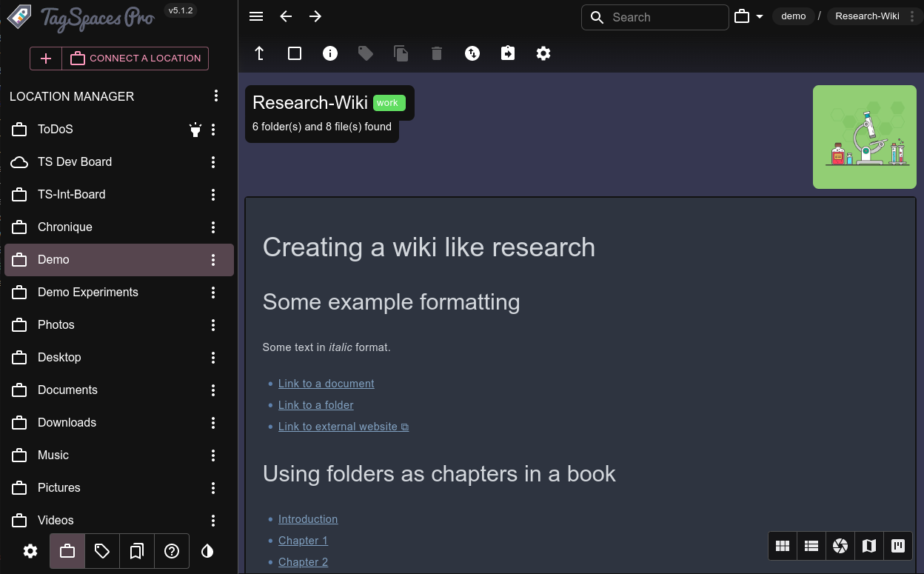Open folder settings gear in toolbar
This screenshot has width=924, height=574.
(543, 53)
